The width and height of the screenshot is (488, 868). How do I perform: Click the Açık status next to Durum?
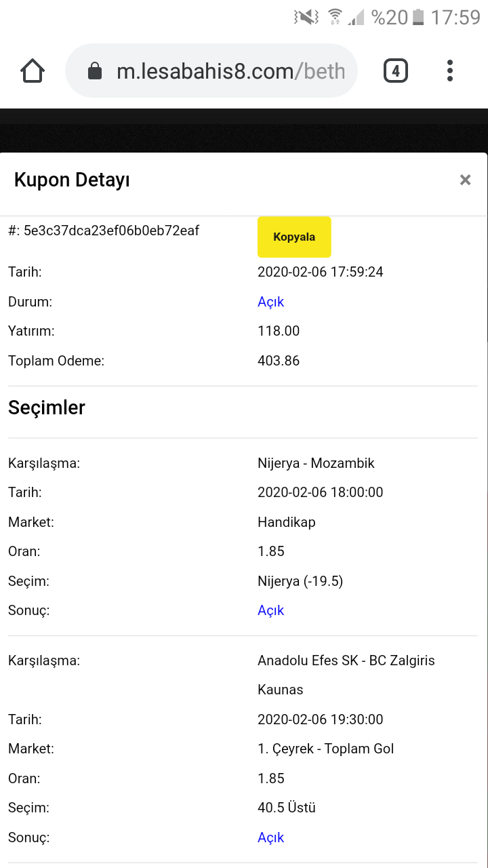271,302
